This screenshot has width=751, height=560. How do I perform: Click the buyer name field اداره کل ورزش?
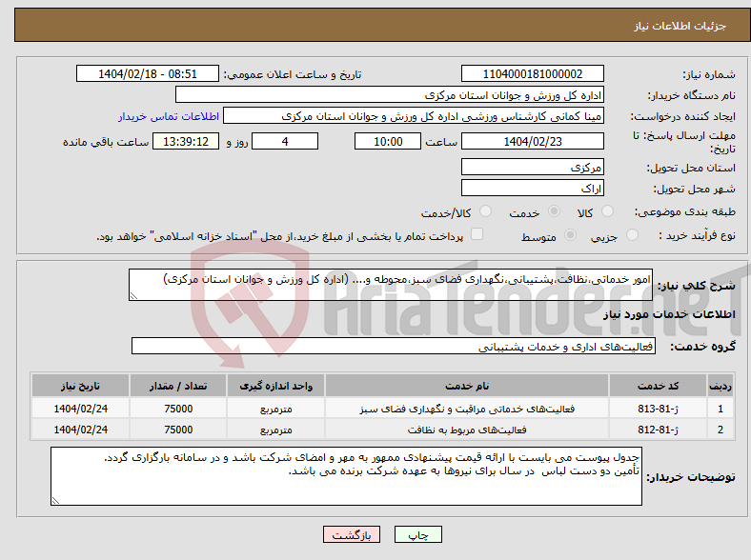[x=390, y=95]
